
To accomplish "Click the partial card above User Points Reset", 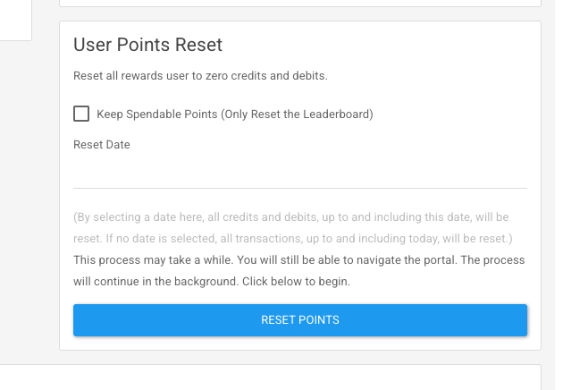I will [299, 3].
